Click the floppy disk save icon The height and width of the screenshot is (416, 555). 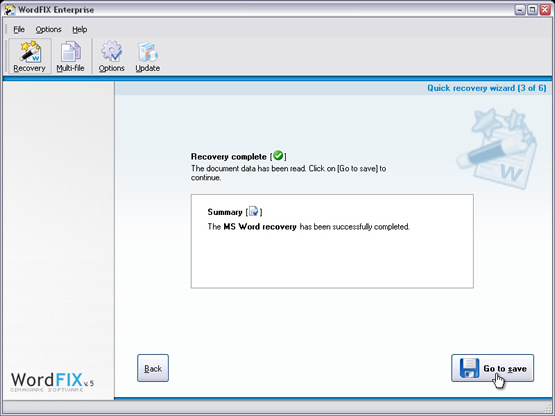point(469,368)
